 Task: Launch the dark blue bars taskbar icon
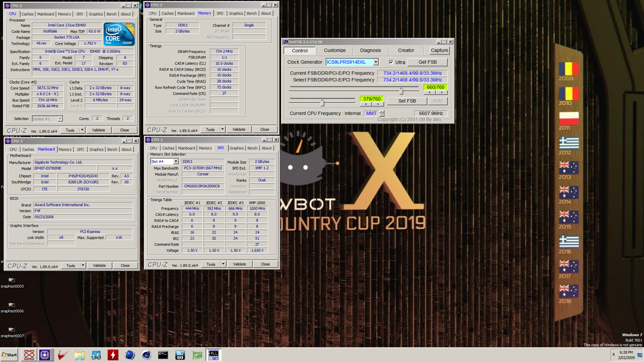tap(180, 355)
